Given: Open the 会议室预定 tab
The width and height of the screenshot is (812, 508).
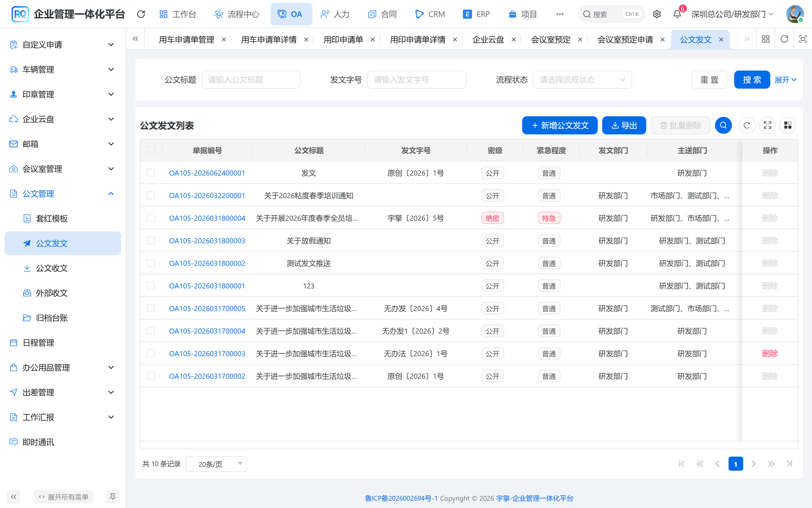Looking at the screenshot, I should [x=551, y=40].
